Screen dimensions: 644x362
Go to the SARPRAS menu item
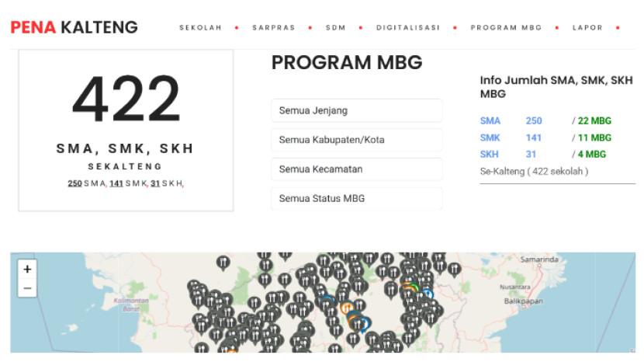point(272,28)
